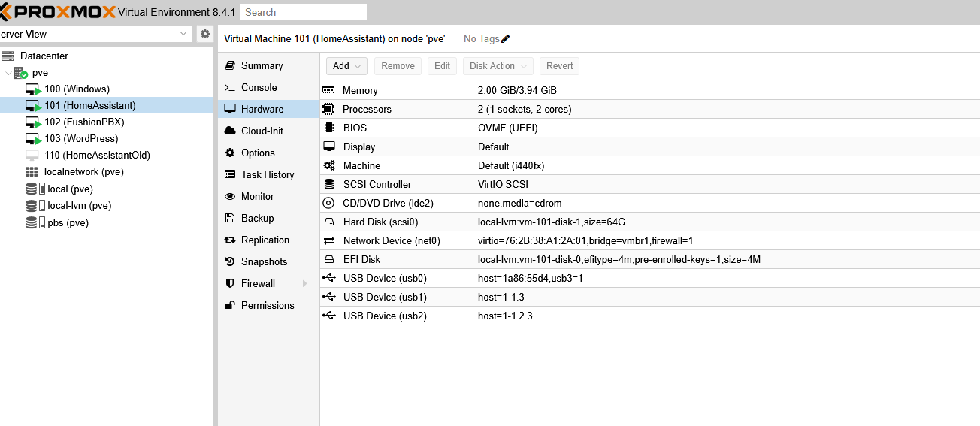Select the VirtIO SCSI controller value
The width and height of the screenshot is (980, 426).
coord(503,184)
